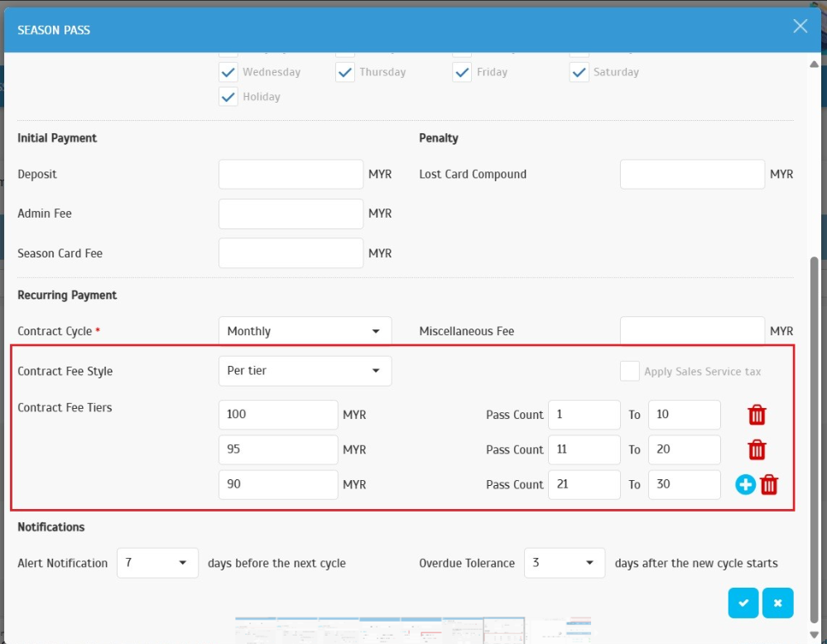Image resolution: width=827 pixels, height=644 pixels.
Task: Change the Overdue Tolerance dropdown value
Action: click(563, 563)
